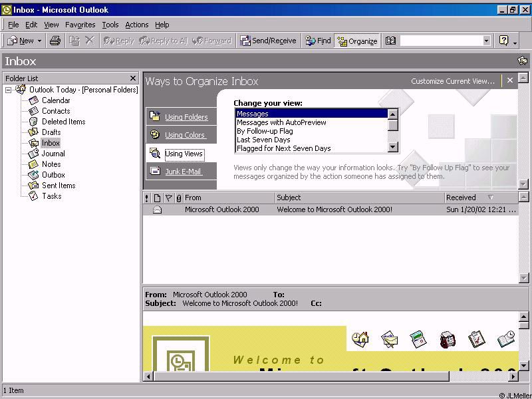Switch to the Using Colors tab
Viewport: 532px width, 399px height.
[x=185, y=135]
